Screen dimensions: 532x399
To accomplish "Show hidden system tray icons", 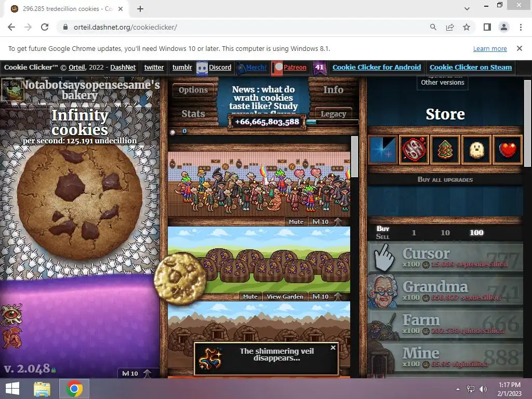I will pyautogui.click(x=458, y=389).
